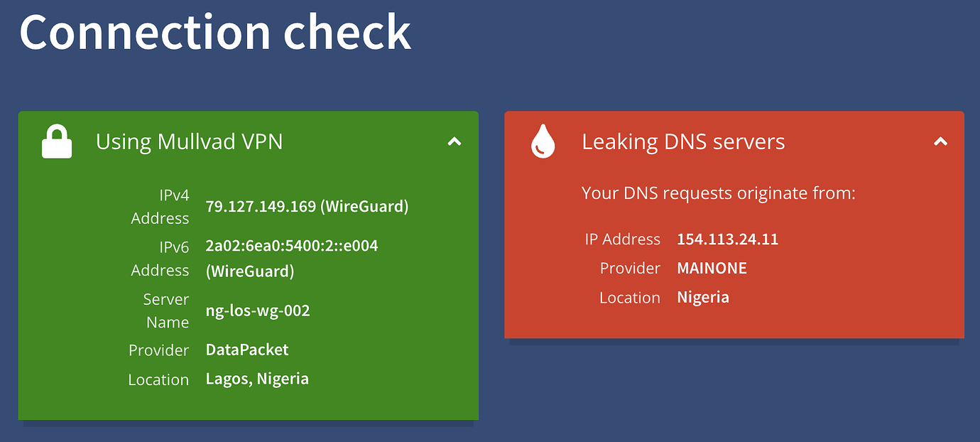Click the Leaking DNS servers title

(x=683, y=141)
